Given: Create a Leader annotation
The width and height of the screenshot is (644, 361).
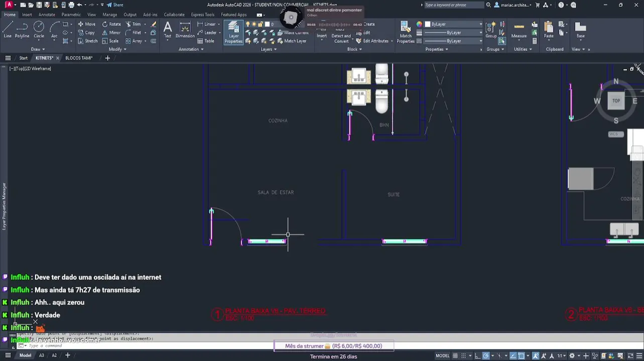Looking at the screenshot, I should point(207,33).
